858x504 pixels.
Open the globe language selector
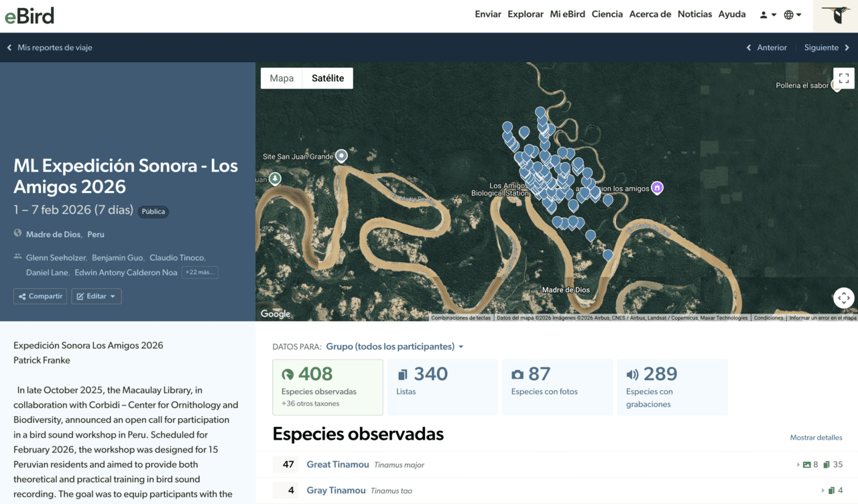[792, 15]
